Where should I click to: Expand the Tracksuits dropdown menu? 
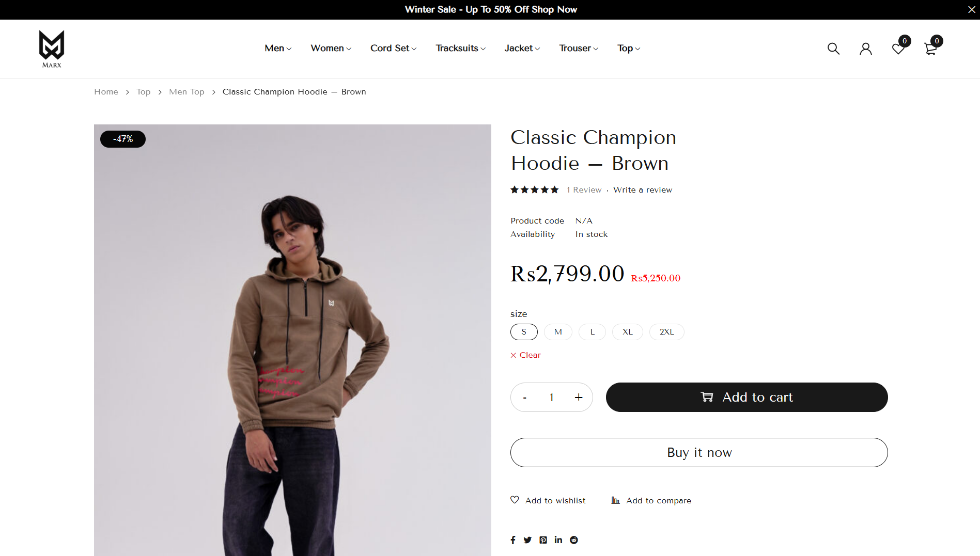pyautogui.click(x=460, y=48)
